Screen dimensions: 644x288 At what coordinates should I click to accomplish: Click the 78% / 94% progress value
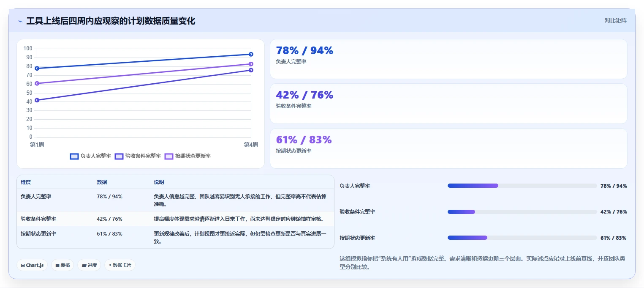(x=614, y=186)
